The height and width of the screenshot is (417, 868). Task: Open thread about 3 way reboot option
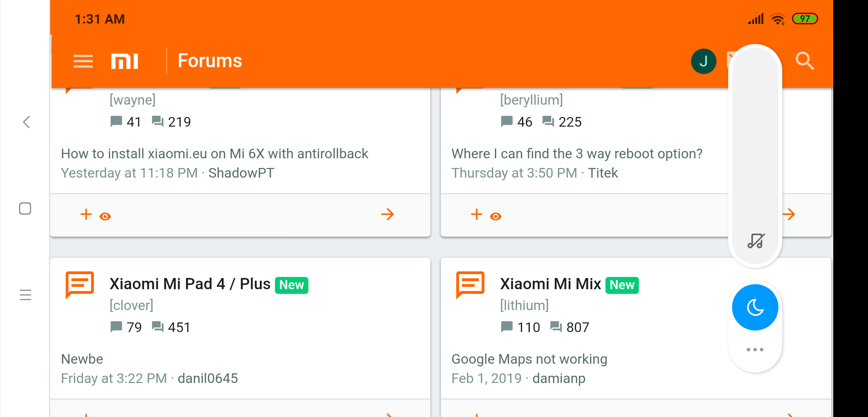point(577,154)
